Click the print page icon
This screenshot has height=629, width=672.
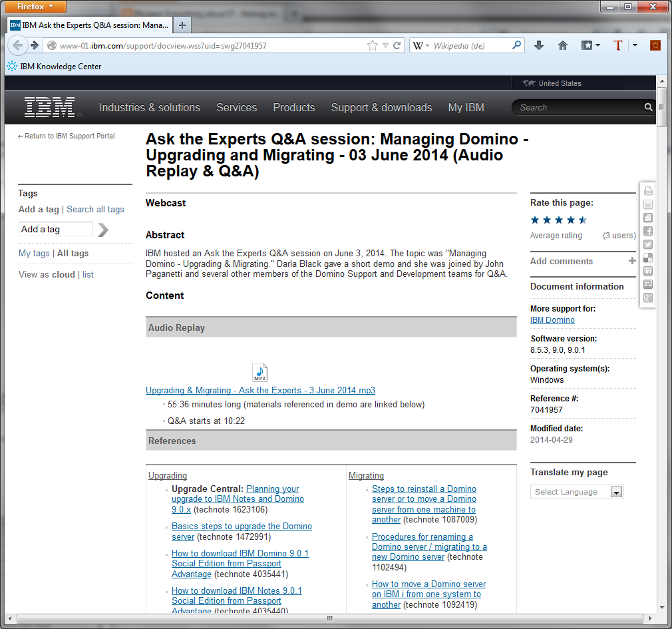[x=648, y=191]
